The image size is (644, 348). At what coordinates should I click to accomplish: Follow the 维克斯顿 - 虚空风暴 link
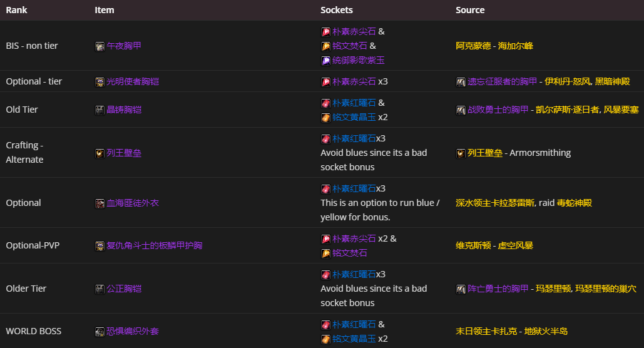[x=494, y=246]
